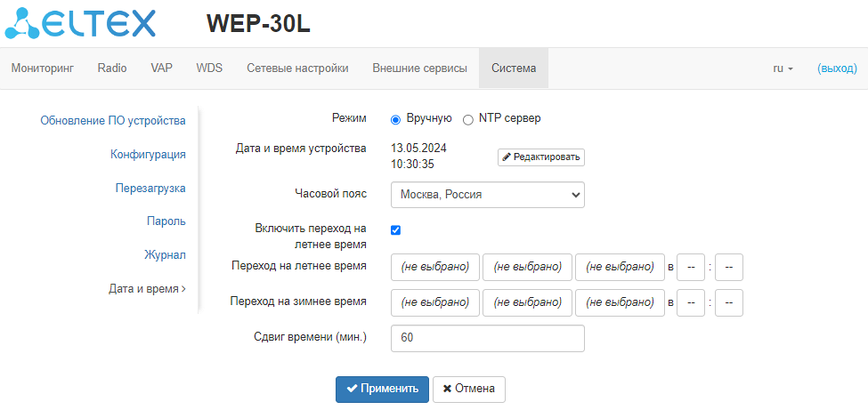Open the Часовой пояс dropdown

pos(487,195)
